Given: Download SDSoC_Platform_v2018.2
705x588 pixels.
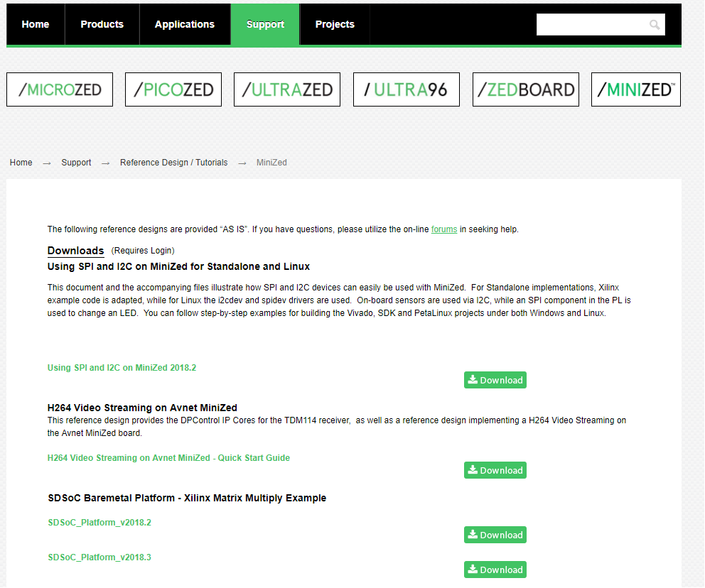Looking at the screenshot, I should pos(495,535).
